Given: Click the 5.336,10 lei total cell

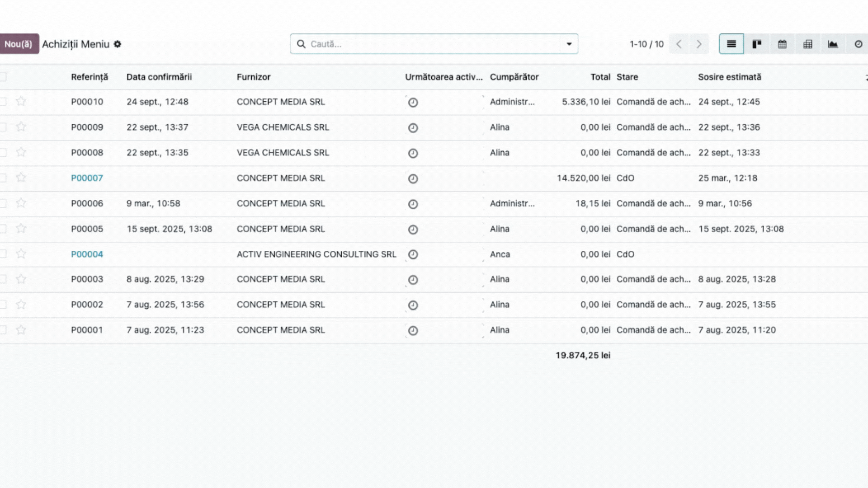Looking at the screenshot, I should coord(586,102).
